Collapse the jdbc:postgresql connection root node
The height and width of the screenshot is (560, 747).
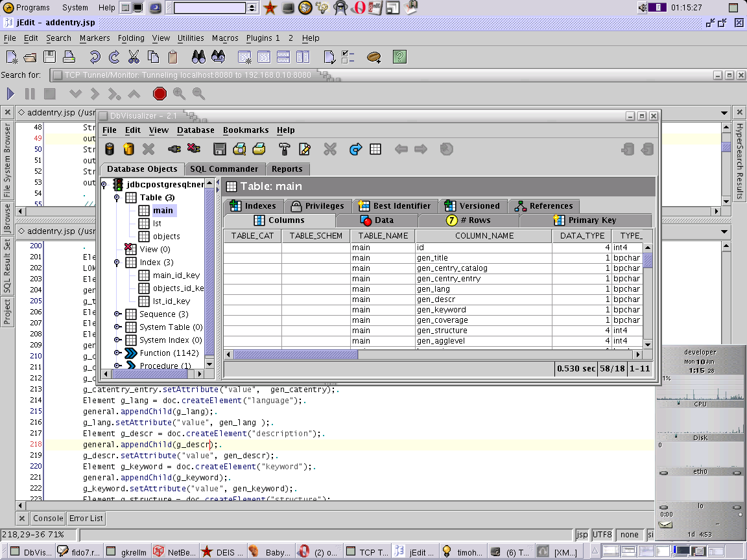pos(104,185)
